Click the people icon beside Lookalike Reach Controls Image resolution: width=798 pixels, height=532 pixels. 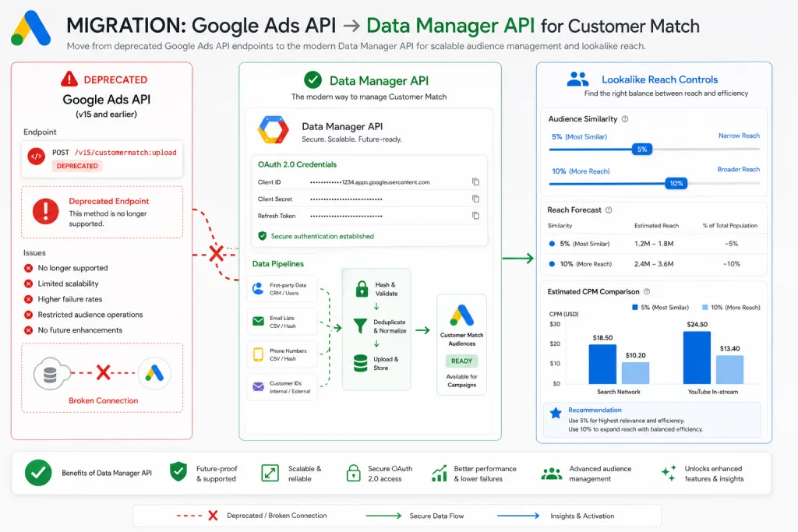[x=577, y=79]
